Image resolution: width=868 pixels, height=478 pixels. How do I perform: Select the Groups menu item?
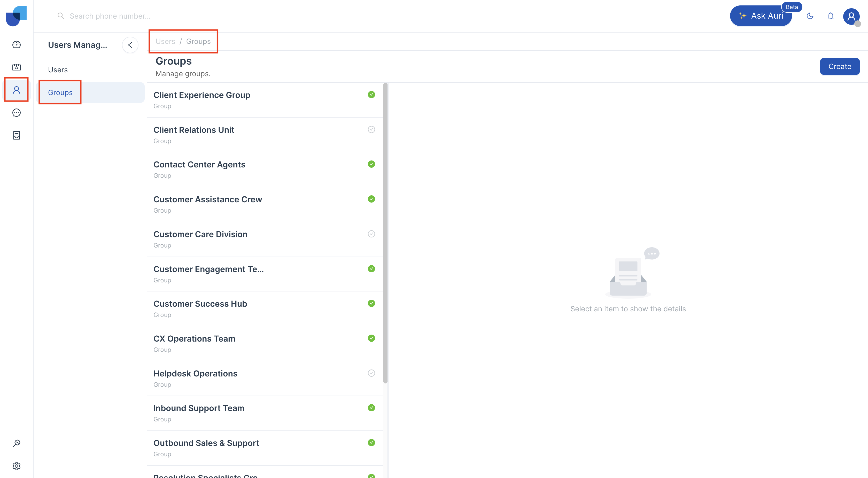pos(60,92)
